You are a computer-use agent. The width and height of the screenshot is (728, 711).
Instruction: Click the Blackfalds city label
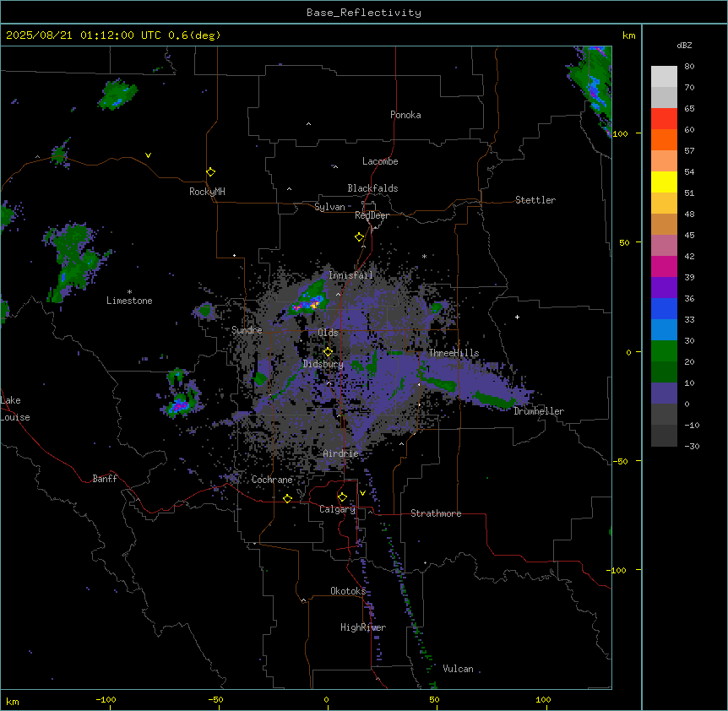coord(372,188)
